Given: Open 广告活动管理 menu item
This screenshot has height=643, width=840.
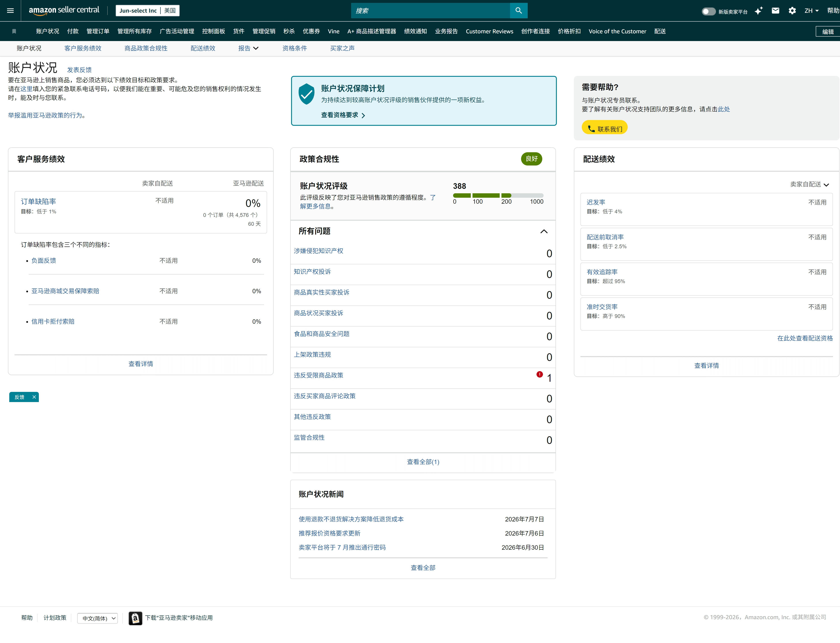Looking at the screenshot, I should [177, 31].
